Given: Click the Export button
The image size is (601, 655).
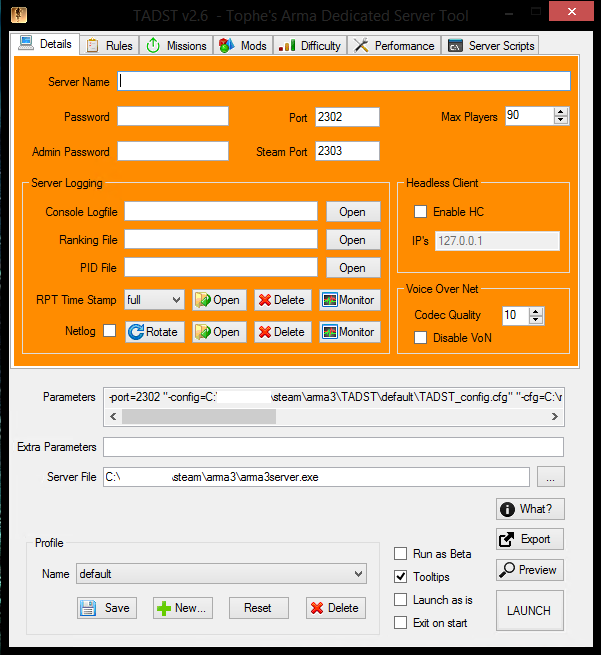Looking at the screenshot, I should (530, 539).
